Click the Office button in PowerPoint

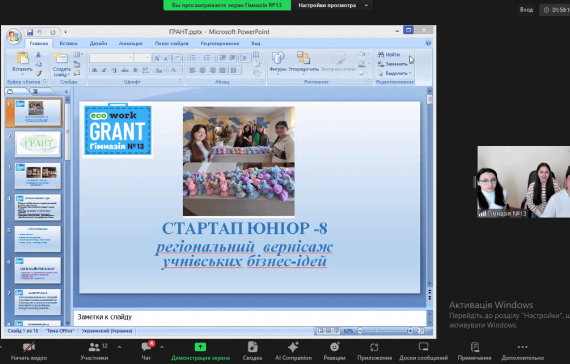point(13,36)
